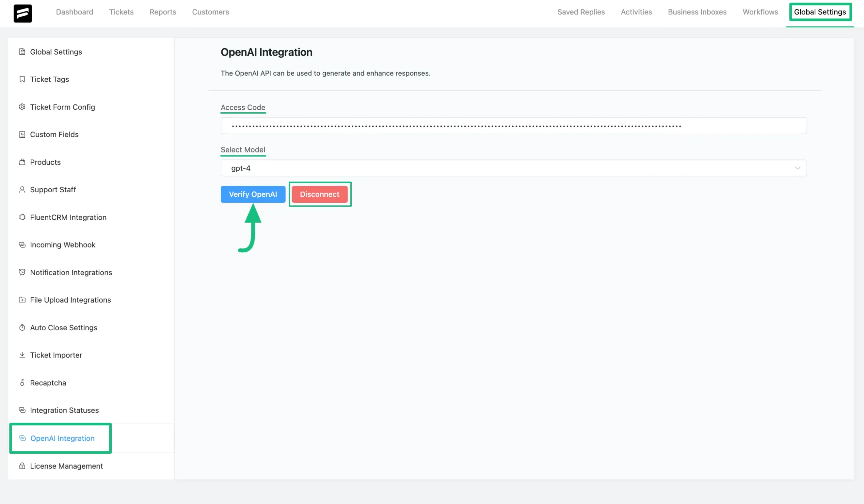Click the OpenAI Integration sidebar icon
This screenshot has height=504, width=864.
(x=23, y=438)
